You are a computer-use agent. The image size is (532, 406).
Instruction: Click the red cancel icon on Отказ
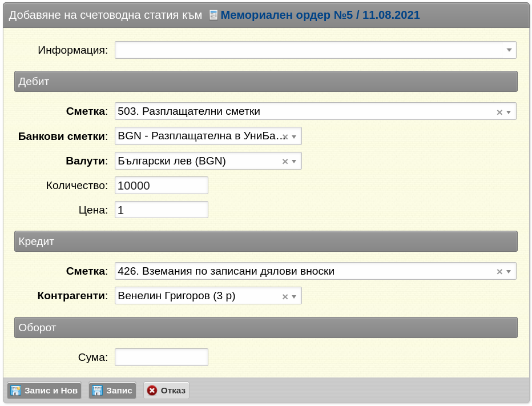coord(152,391)
